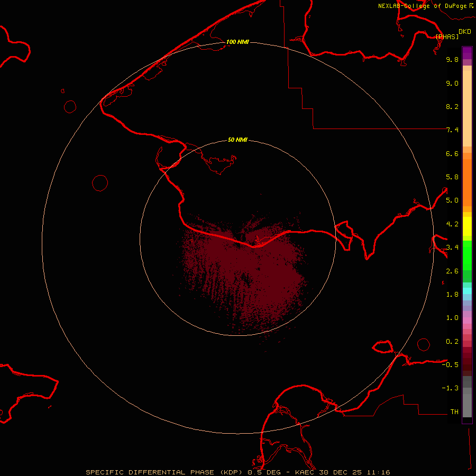Click the 50 NMI range ring label
This screenshot has width=476, height=476.
click(x=237, y=140)
